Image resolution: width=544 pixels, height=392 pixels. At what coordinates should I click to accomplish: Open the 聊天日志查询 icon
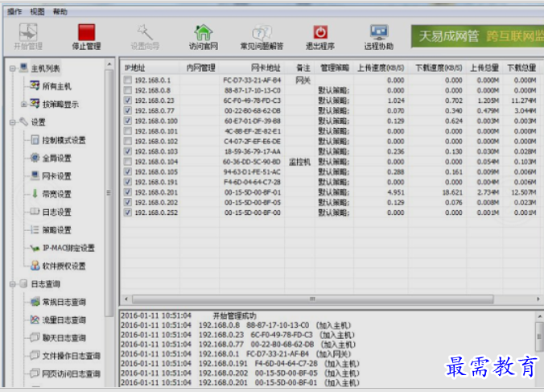[35, 337]
